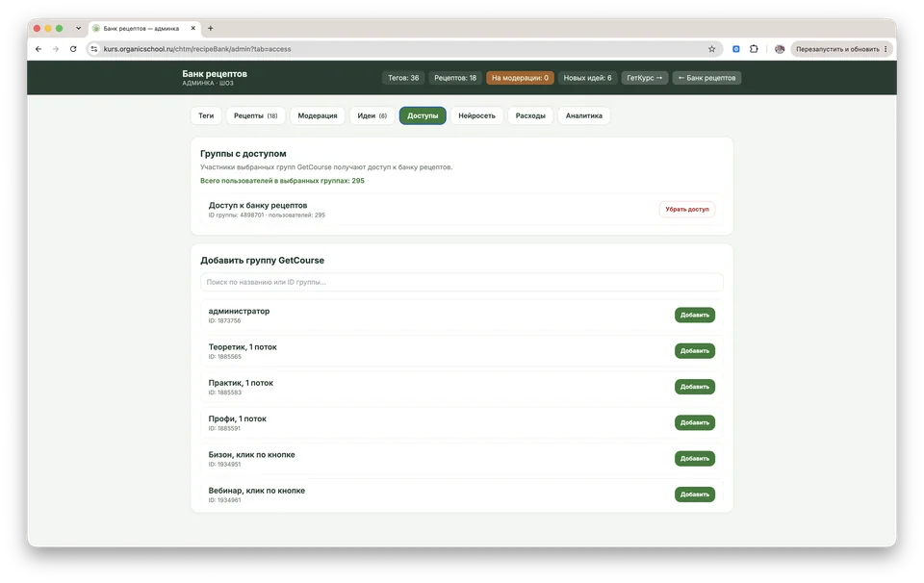Click the Добавить группу GetCourse heading
The height and width of the screenshot is (583, 924).
point(262,261)
